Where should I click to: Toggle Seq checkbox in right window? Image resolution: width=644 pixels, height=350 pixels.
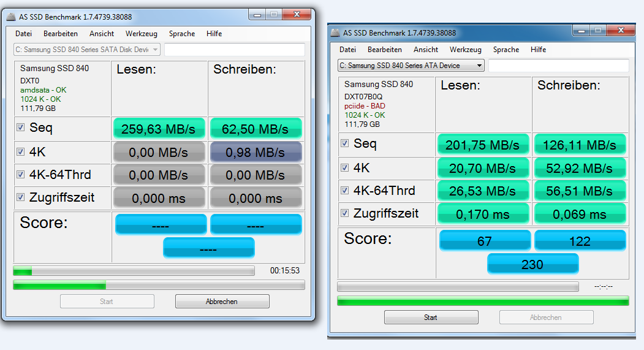[x=344, y=143]
